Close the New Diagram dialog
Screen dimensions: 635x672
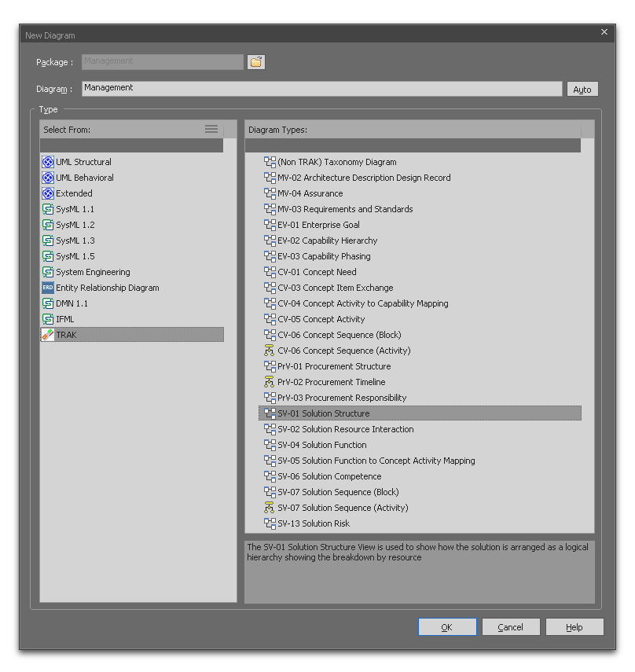604,32
